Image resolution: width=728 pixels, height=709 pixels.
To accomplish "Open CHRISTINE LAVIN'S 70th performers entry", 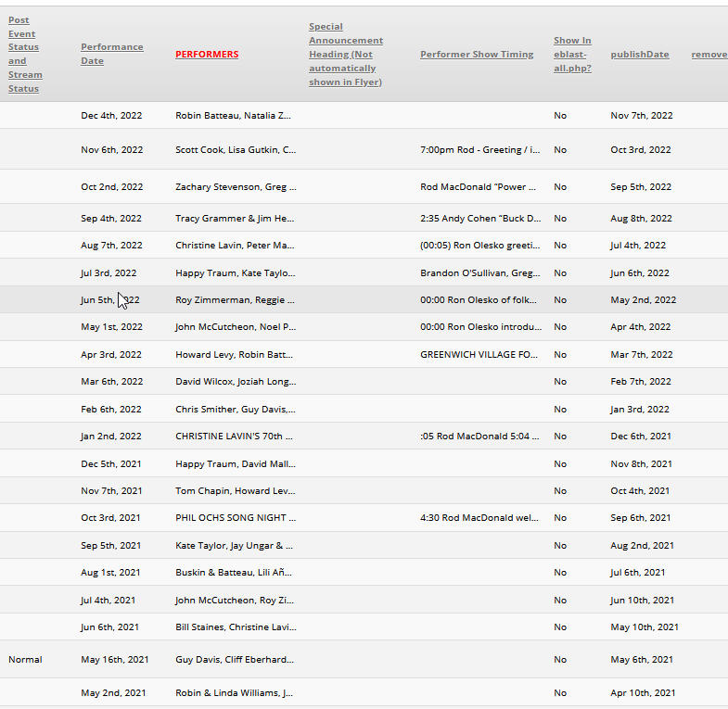I will tap(234, 437).
